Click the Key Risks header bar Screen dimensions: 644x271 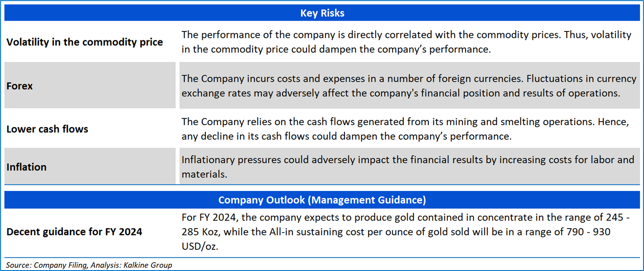(x=322, y=13)
